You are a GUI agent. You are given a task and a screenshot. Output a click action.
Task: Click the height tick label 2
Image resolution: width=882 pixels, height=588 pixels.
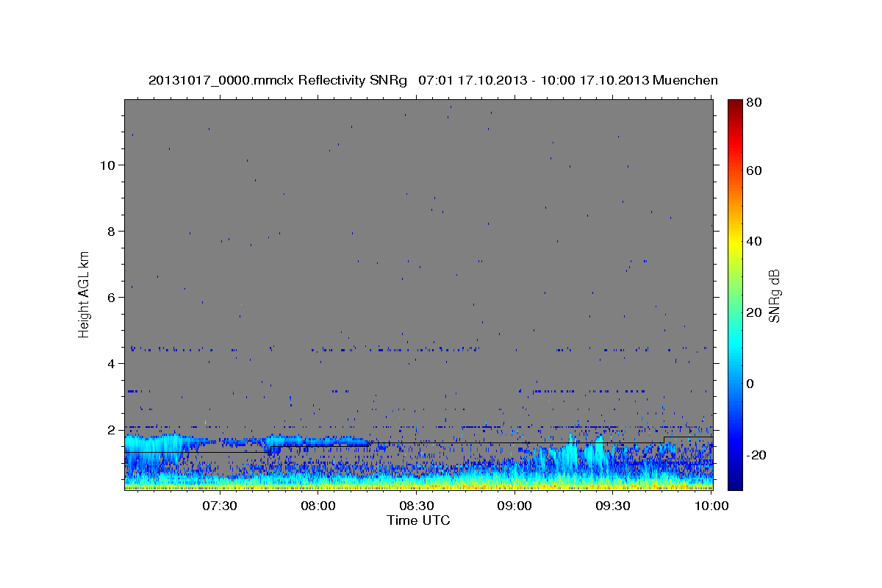click(112, 429)
